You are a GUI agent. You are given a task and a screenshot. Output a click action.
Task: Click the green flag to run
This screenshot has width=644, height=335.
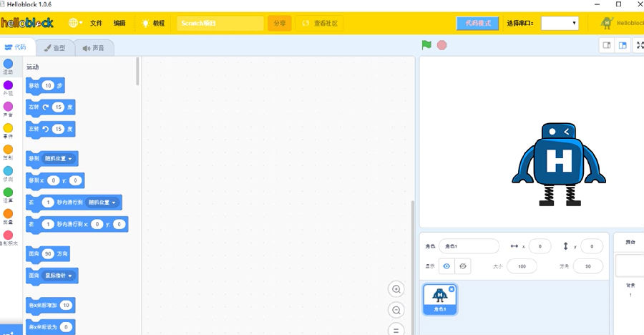pyautogui.click(x=426, y=45)
